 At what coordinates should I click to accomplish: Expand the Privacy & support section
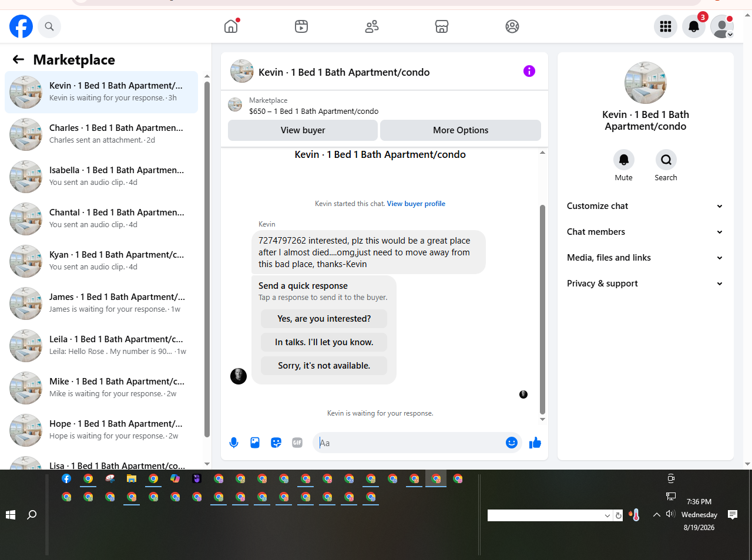pyautogui.click(x=645, y=284)
